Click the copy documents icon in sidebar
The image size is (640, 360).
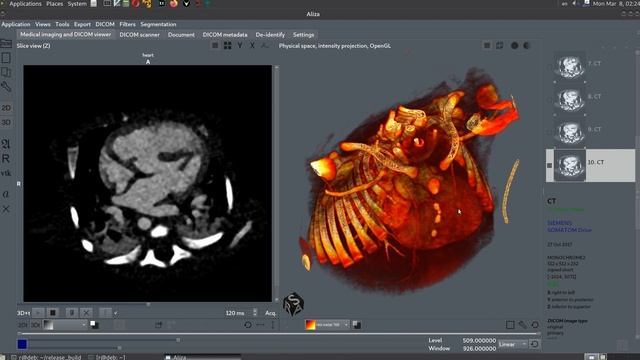tap(6, 72)
